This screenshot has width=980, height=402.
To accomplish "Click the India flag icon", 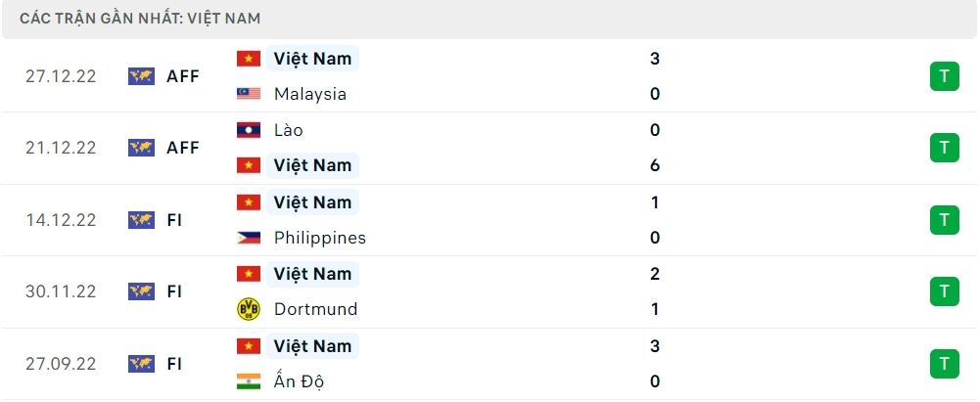I will tap(249, 381).
